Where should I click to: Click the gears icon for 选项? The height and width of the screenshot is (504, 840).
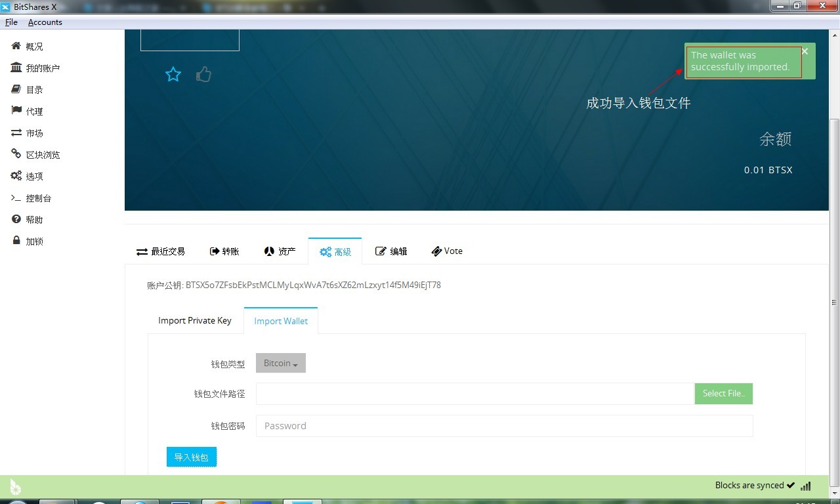pos(16,176)
